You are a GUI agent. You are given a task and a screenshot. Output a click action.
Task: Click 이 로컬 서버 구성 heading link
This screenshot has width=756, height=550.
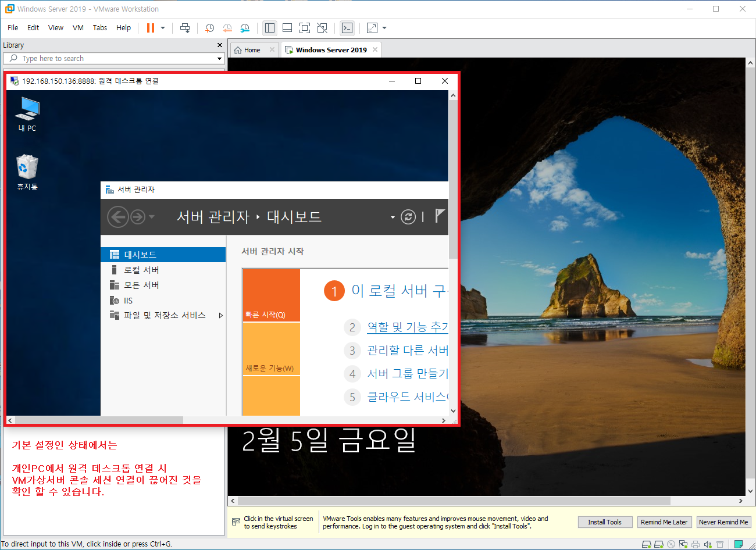coord(400,291)
